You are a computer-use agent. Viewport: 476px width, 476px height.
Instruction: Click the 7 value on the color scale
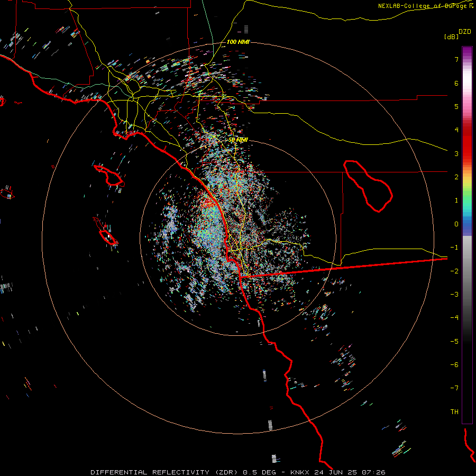456,59
